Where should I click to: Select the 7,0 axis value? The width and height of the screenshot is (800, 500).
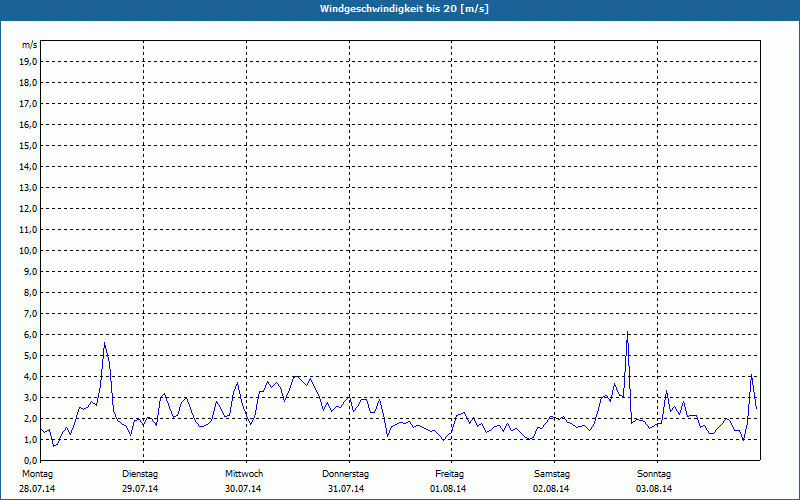pos(29,313)
